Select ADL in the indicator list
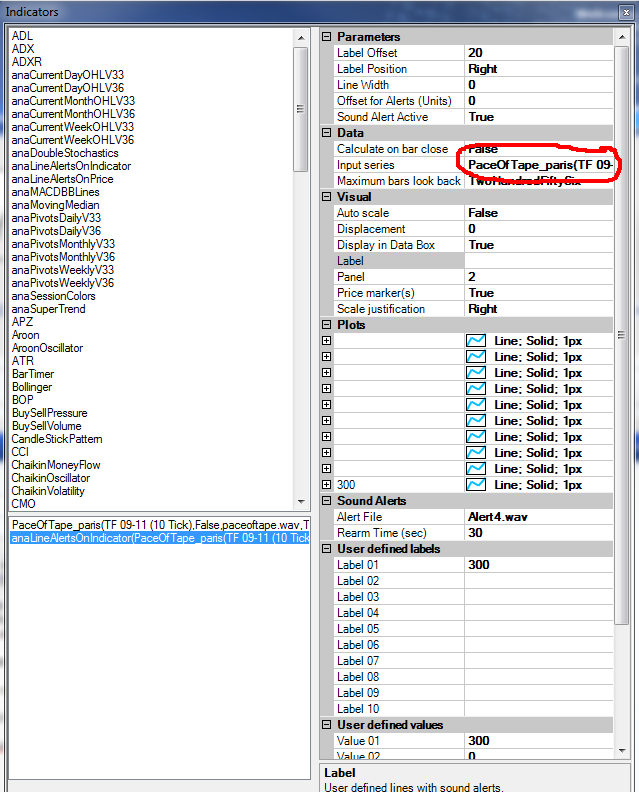This screenshot has width=639, height=792. pos(22,36)
